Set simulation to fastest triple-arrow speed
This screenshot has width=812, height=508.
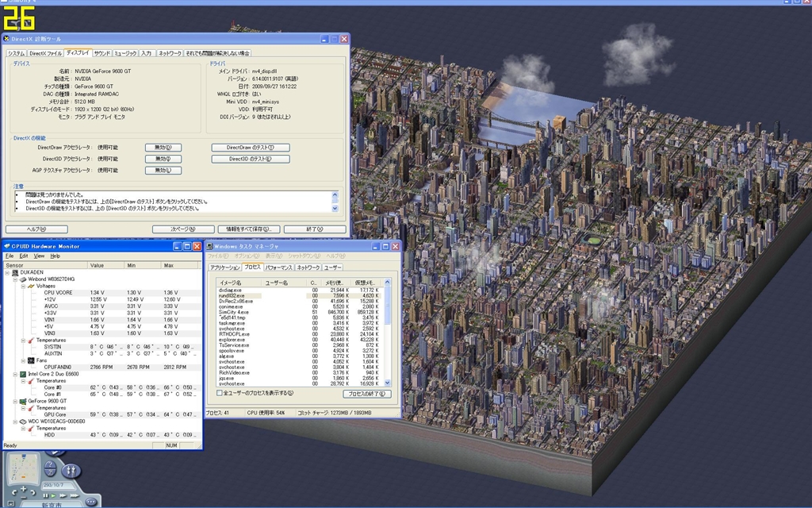75,495
